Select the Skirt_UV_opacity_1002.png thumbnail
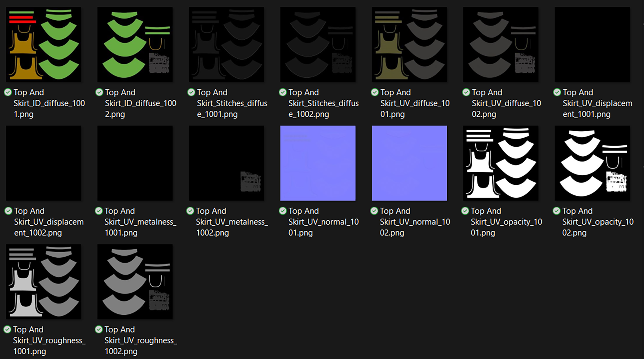 click(592, 163)
